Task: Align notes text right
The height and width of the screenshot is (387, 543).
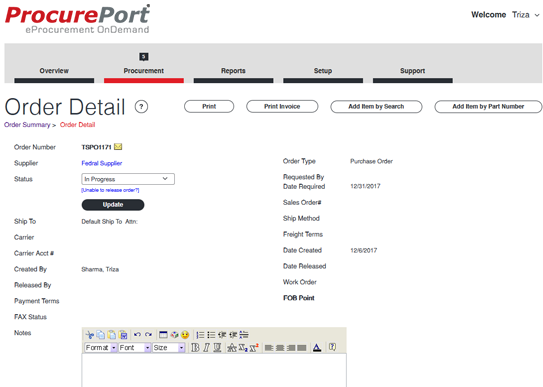Action: pyautogui.click(x=291, y=348)
